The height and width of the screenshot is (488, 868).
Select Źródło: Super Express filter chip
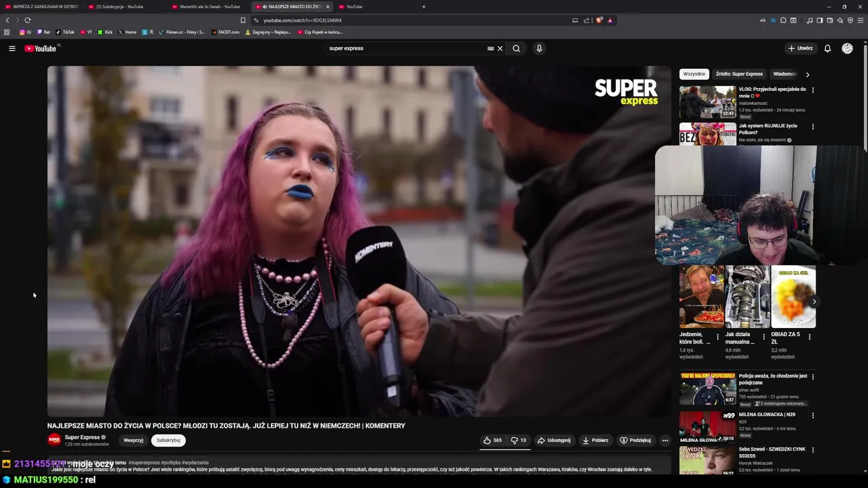pos(739,74)
